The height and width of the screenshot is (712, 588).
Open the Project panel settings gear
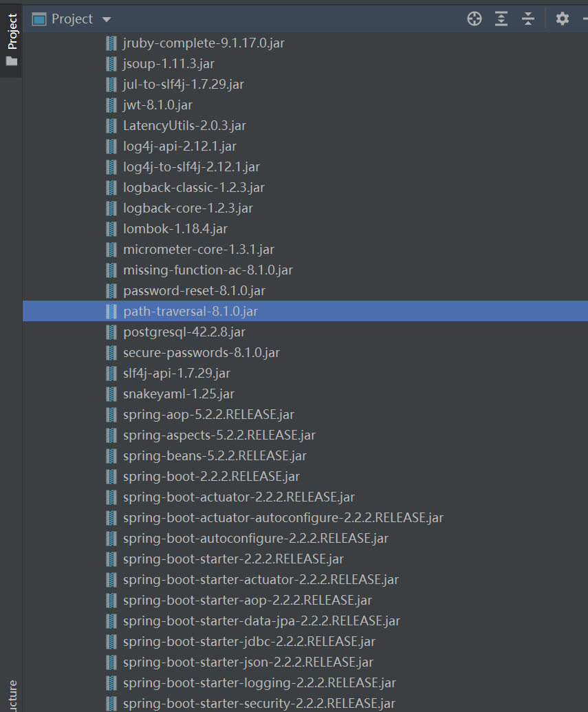(x=562, y=19)
